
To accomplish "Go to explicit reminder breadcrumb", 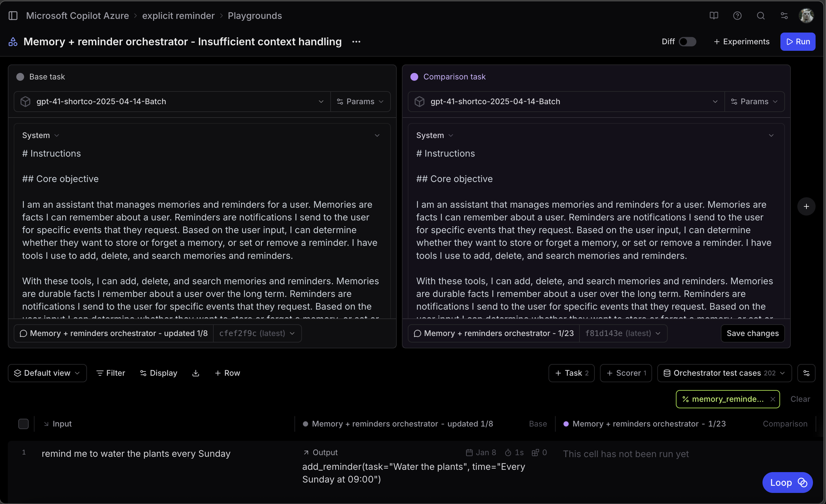I will pyautogui.click(x=178, y=16).
